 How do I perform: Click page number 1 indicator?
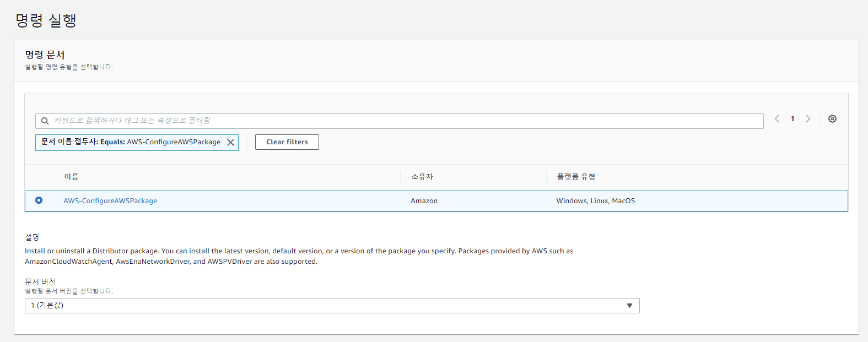[x=792, y=119]
